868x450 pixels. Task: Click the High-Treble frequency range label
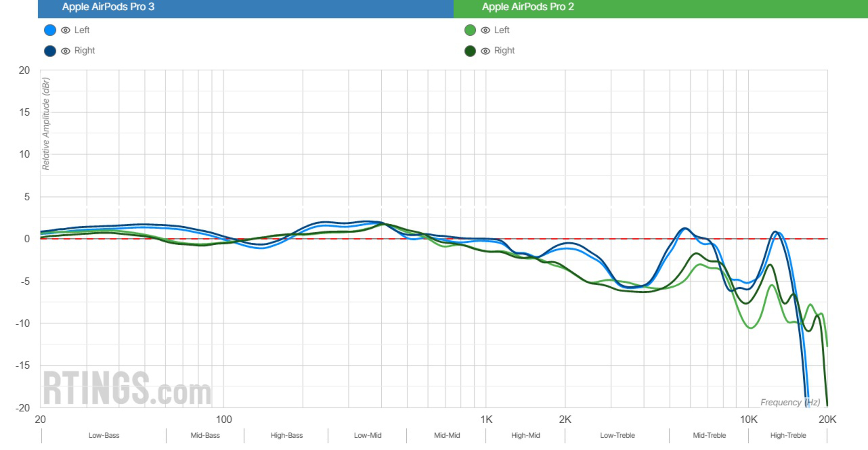788,435
